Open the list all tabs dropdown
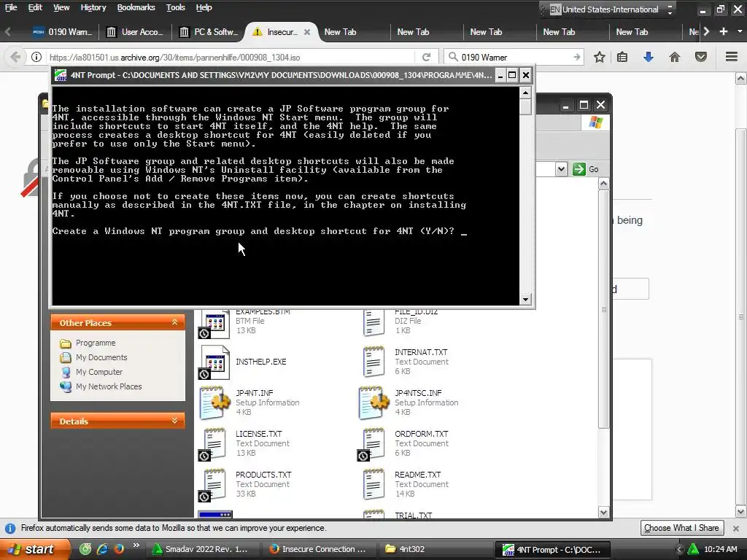The image size is (747, 560). click(740, 31)
